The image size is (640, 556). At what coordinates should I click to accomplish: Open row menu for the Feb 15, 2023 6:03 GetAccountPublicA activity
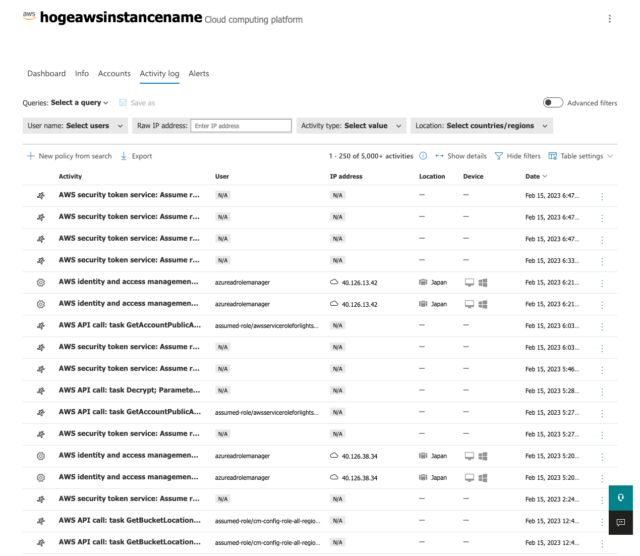(602, 327)
